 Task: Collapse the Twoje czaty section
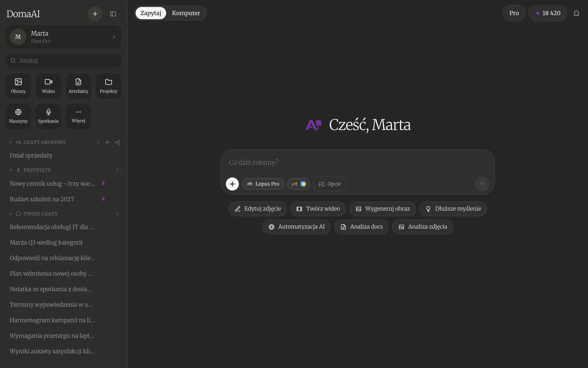(11, 214)
